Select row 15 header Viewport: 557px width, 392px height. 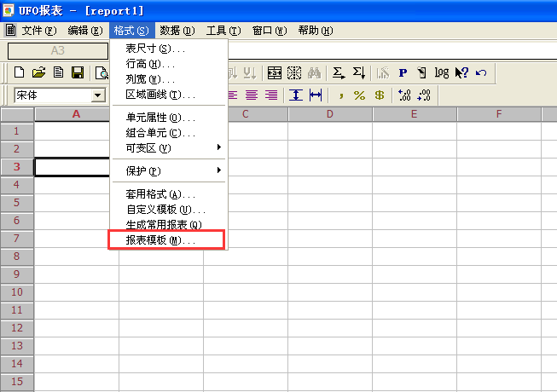(x=17, y=382)
